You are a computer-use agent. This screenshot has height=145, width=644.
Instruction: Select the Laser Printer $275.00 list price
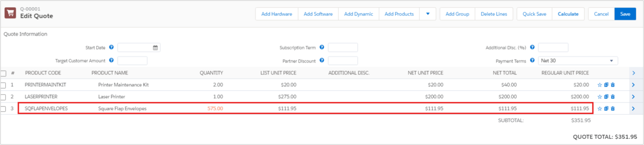click(x=287, y=97)
